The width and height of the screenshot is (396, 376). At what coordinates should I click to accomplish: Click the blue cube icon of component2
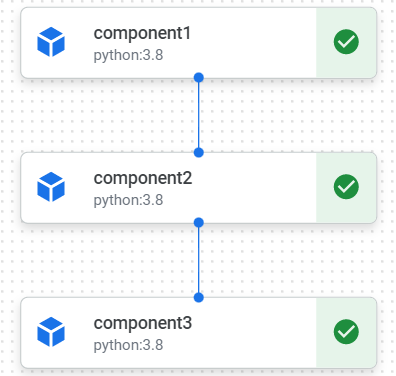(51, 187)
